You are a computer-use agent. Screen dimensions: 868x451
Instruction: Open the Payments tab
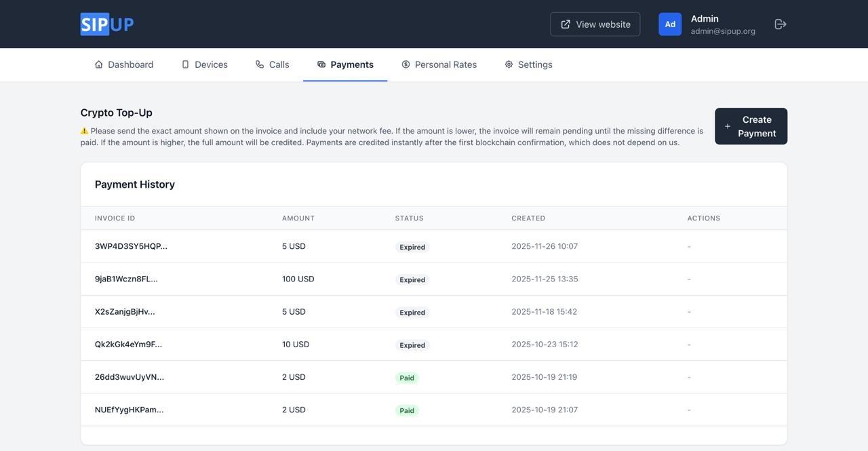[x=345, y=64]
